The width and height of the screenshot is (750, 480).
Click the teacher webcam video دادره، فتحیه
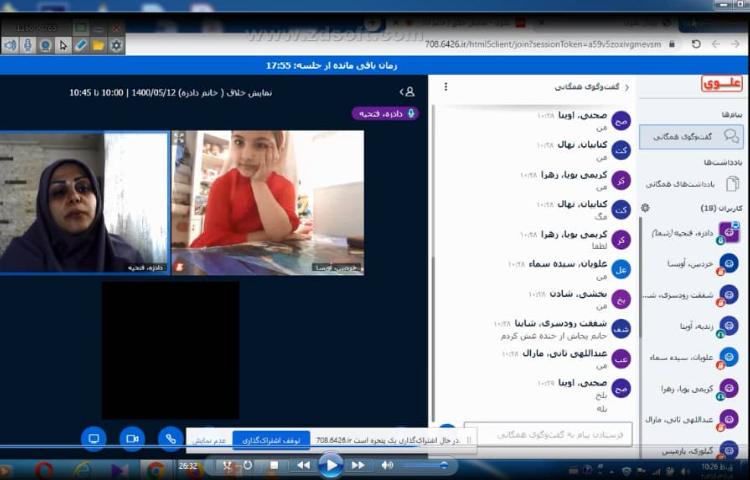point(84,202)
